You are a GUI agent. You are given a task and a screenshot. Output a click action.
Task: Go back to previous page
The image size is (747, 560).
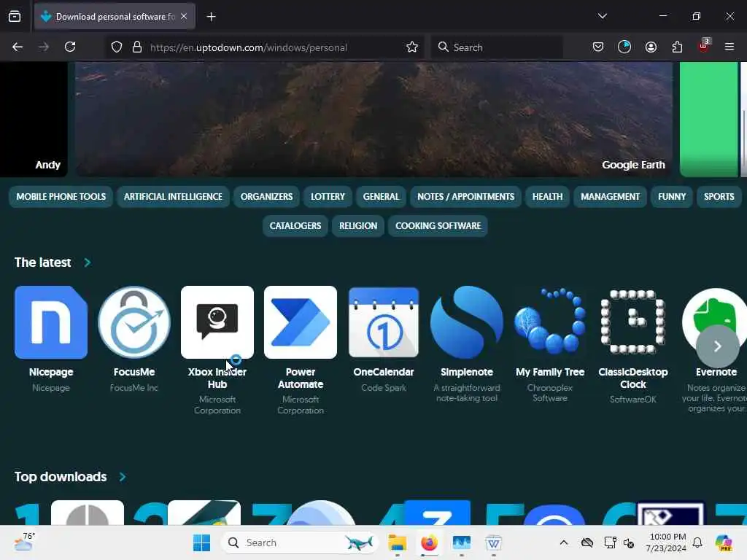click(x=18, y=47)
